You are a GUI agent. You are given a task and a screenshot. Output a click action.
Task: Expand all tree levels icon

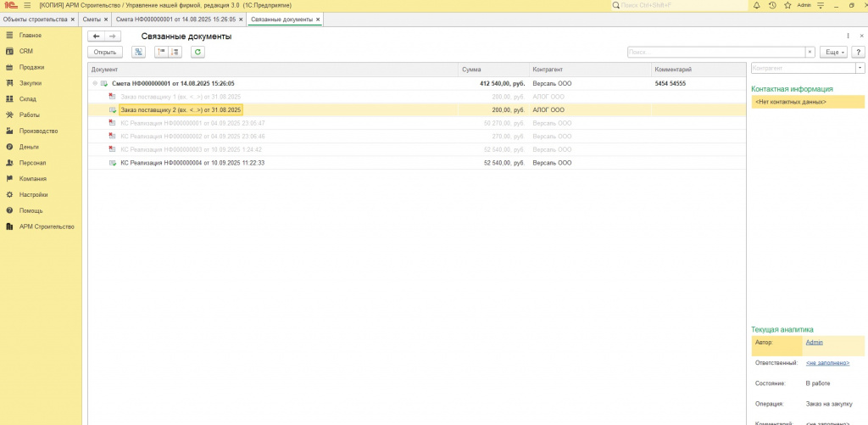(175, 52)
